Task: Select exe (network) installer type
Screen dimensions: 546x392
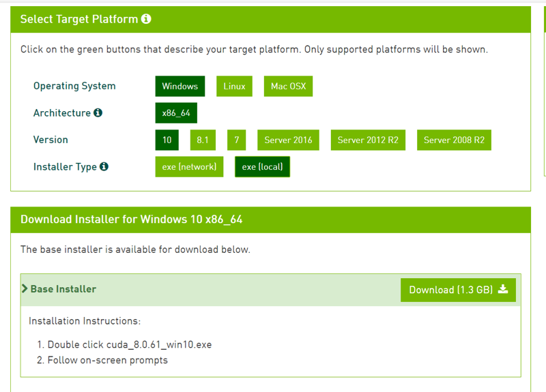Action: pyautogui.click(x=189, y=166)
